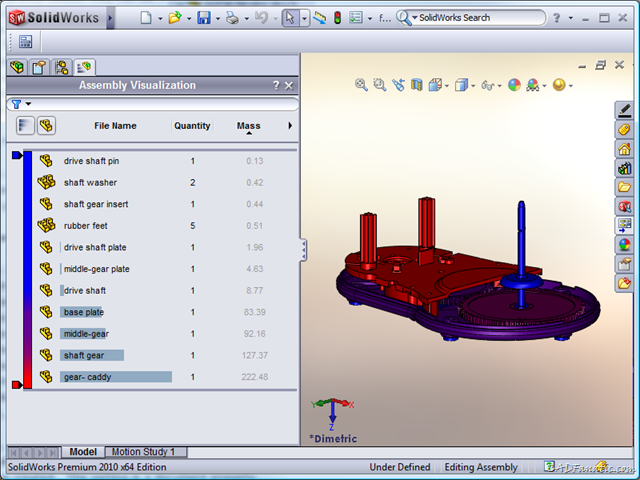Click the filter text input field

pyautogui.click(x=165, y=104)
